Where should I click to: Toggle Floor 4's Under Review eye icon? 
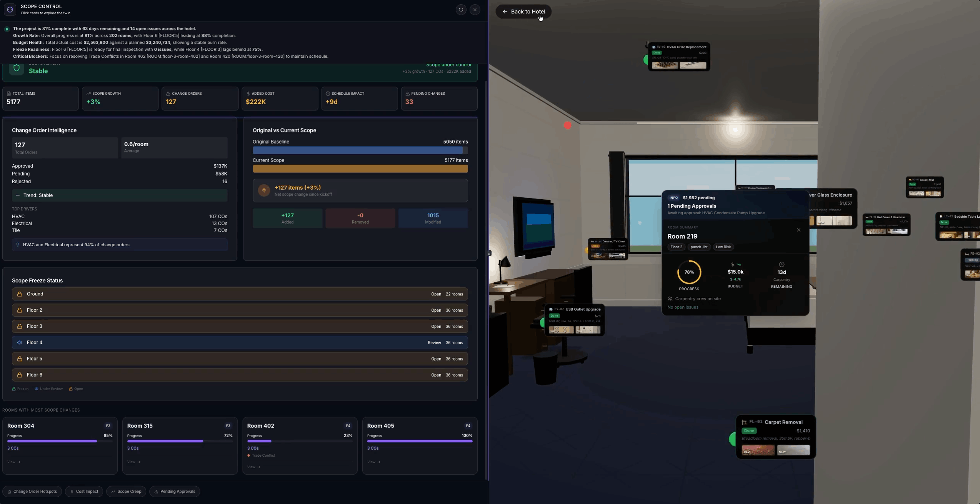20,342
